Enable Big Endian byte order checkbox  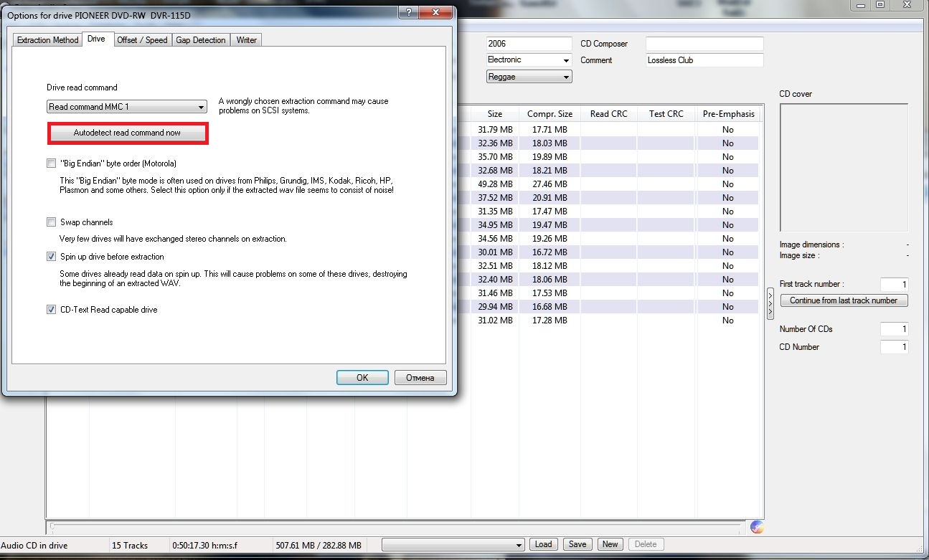point(51,163)
